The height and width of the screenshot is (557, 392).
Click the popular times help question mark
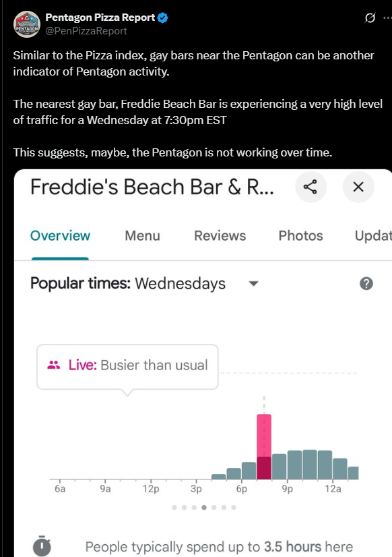pyautogui.click(x=366, y=283)
